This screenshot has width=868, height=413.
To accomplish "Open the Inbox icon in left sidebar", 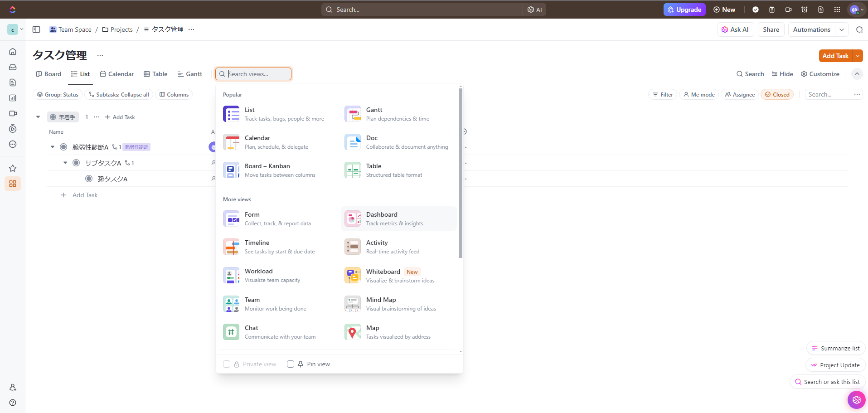I will 13,67.
